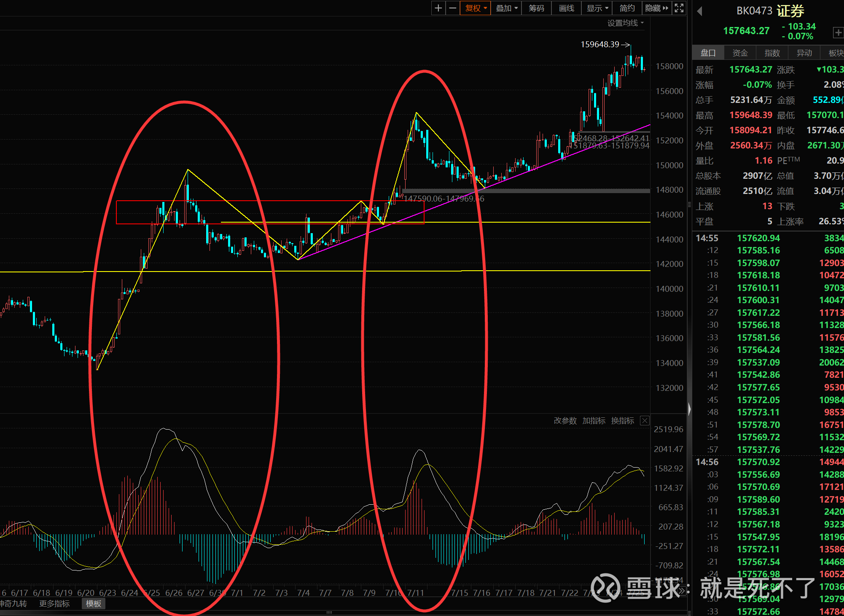Screen dimensions: 844x616
Task: Click the 总手 value 5231.64万
Action: point(751,100)
